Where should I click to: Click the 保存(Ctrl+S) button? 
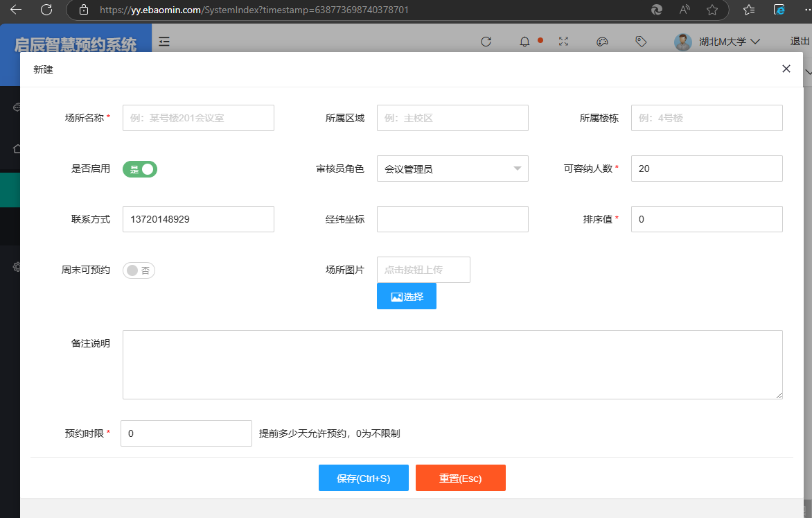click(363, 478)
